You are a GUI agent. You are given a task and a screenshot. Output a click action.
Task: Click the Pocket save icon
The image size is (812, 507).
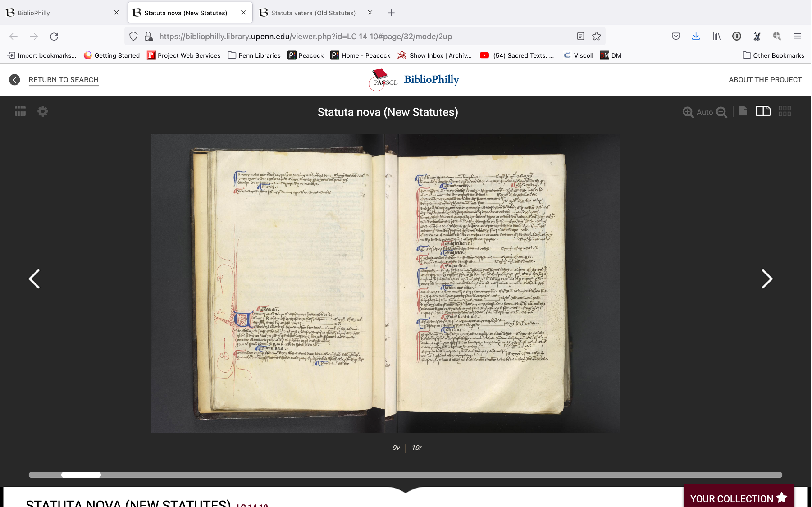[675, 37]
